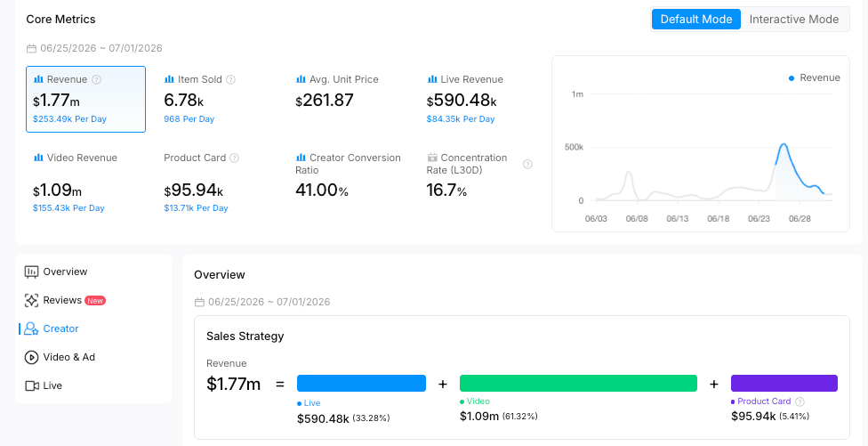Open the Video & Ad sidebar item

93,357
